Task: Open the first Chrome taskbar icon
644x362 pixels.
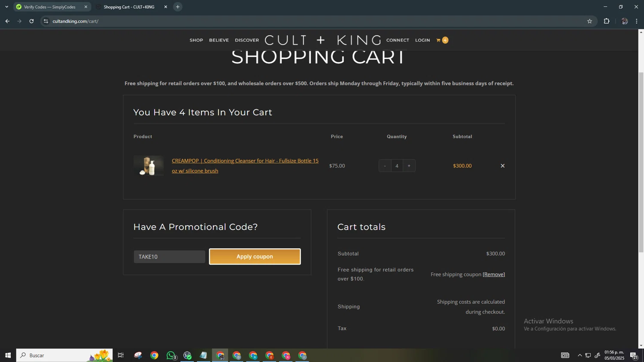Action: [x=154, y=355]
